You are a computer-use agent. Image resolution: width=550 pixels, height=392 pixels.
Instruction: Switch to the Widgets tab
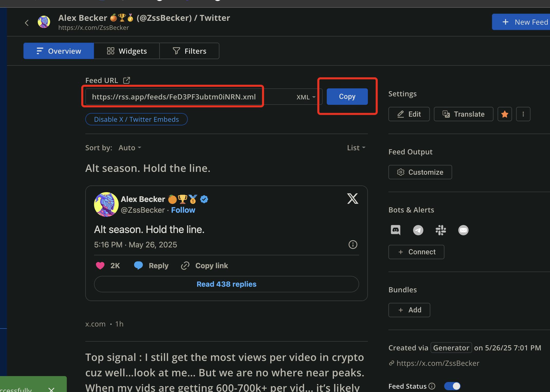(x=127, y=51)
